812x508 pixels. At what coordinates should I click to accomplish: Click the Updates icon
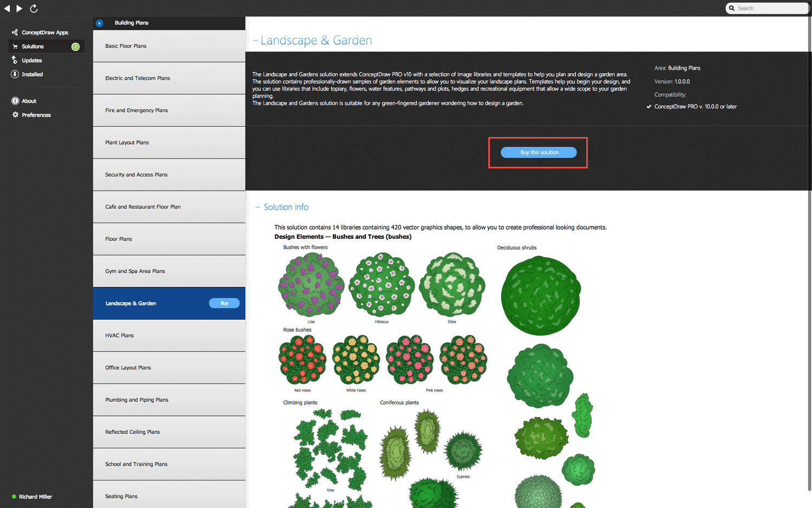coord(15,60)
